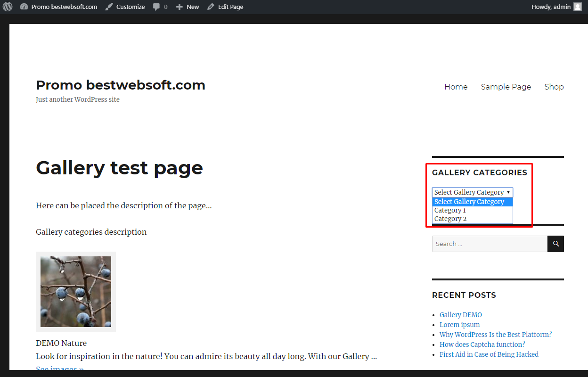Click the Just another WordPress site tagline
This screenshot has height=377, width=588.
(78, 99)
